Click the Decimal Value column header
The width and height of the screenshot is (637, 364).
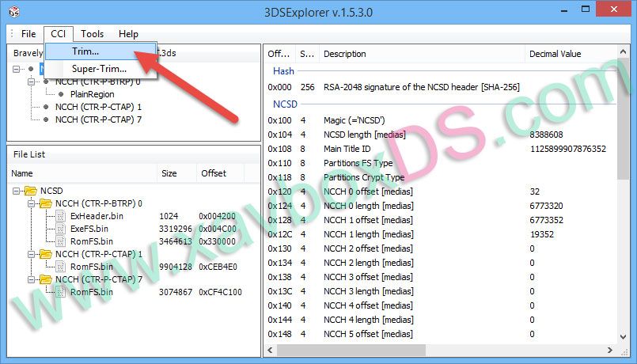[571, 54]
